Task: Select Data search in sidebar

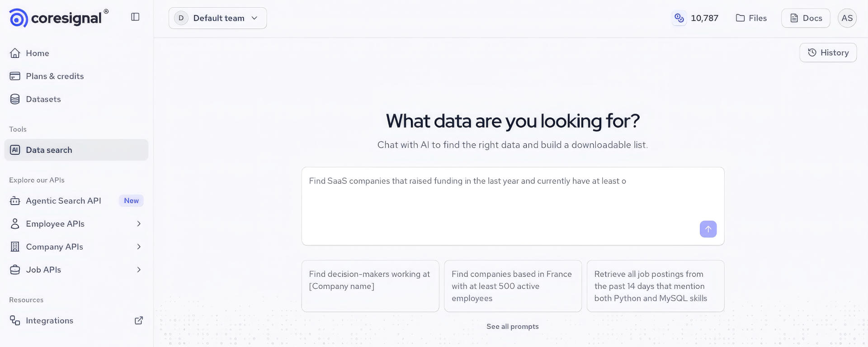Action: (76, 150)
